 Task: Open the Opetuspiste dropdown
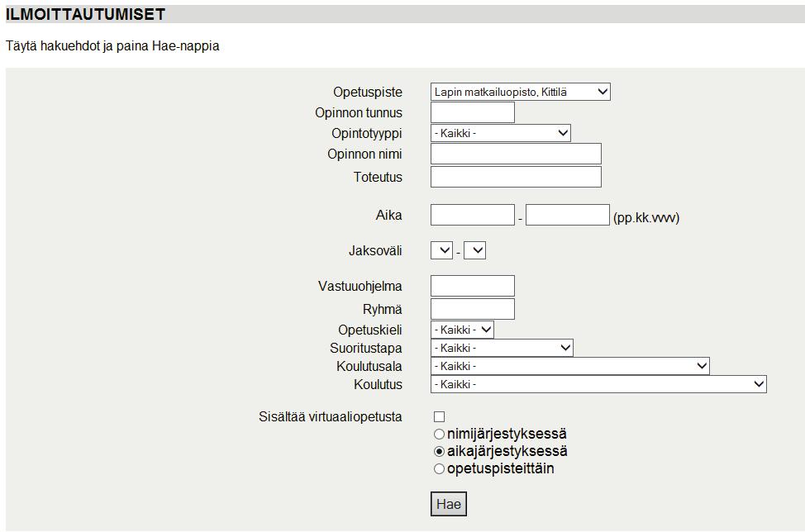(520, 92)
